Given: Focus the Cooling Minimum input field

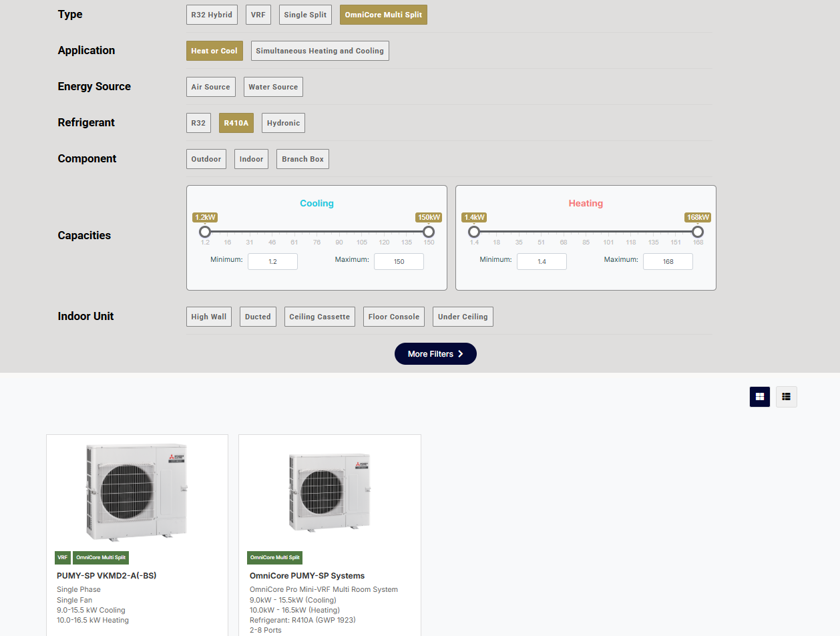Looking at the screenshot, I should pyautogui.click(x=272, y=261).
